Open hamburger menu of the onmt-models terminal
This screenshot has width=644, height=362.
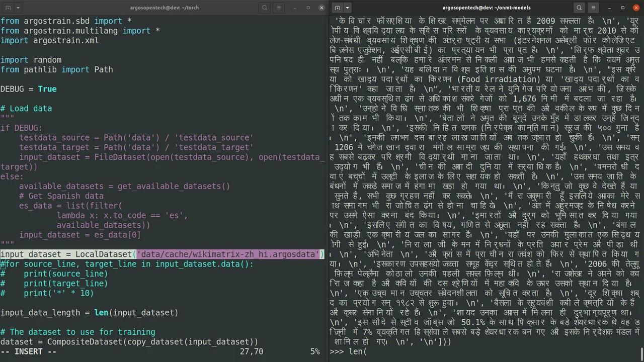[594, 8]
